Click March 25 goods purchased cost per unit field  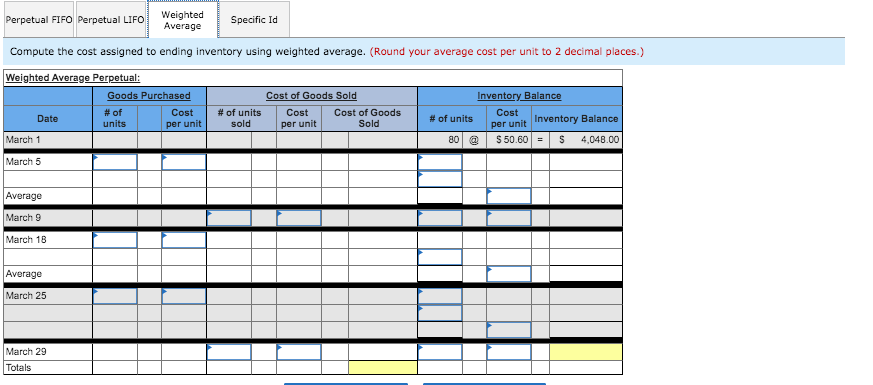(x=184, y=296)
